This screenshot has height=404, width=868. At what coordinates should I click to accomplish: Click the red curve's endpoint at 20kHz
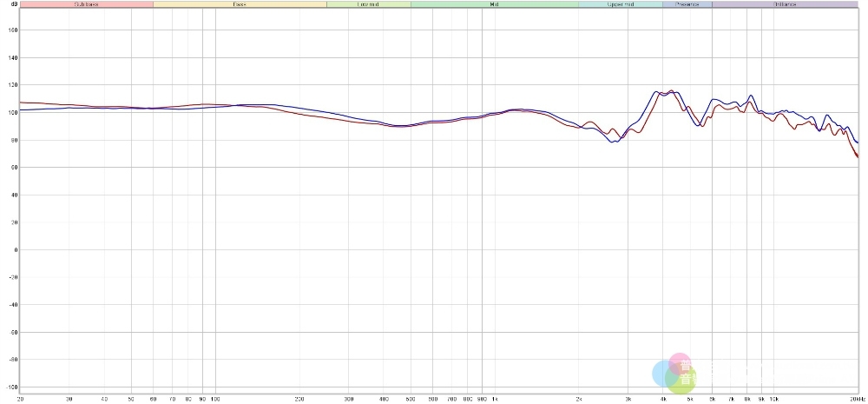857,156
